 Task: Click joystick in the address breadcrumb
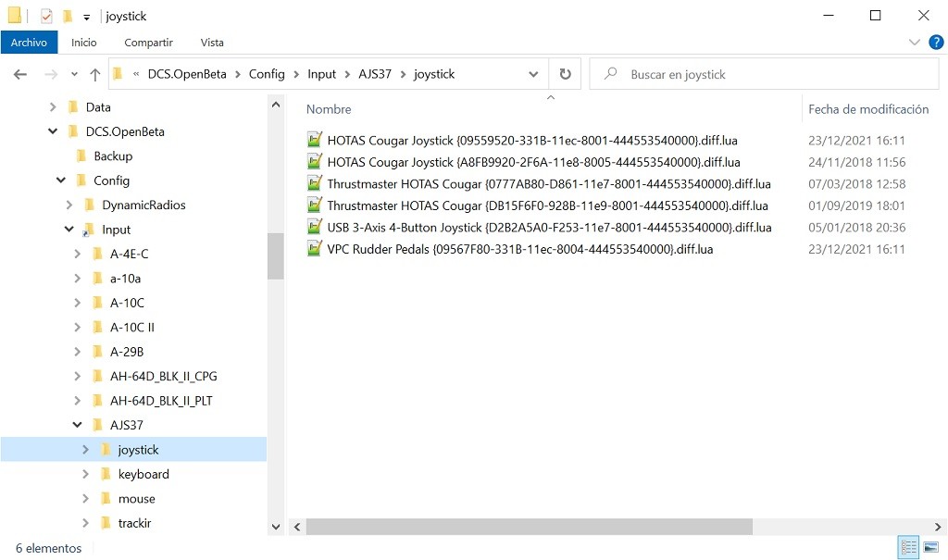pyautogui.click(x=434, y=74)
